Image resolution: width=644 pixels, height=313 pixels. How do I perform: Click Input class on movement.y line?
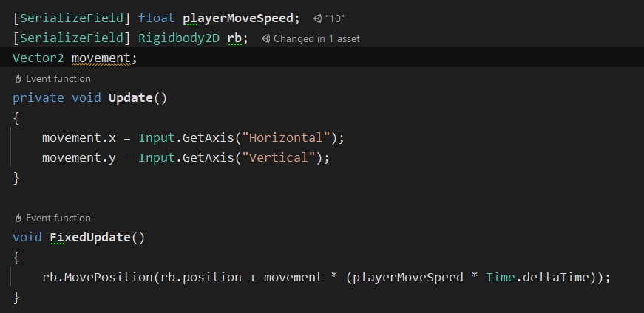pyautogui.click(x=157, y=157)
